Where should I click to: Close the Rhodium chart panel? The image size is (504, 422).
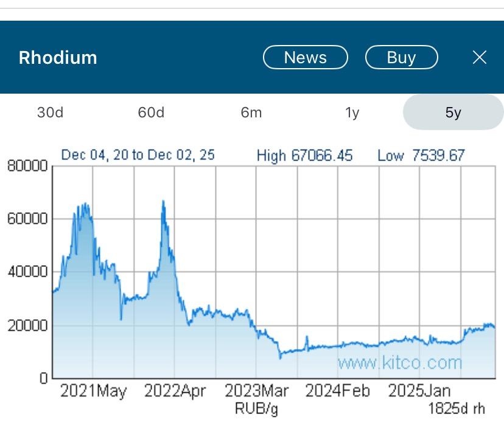(480, 57)
